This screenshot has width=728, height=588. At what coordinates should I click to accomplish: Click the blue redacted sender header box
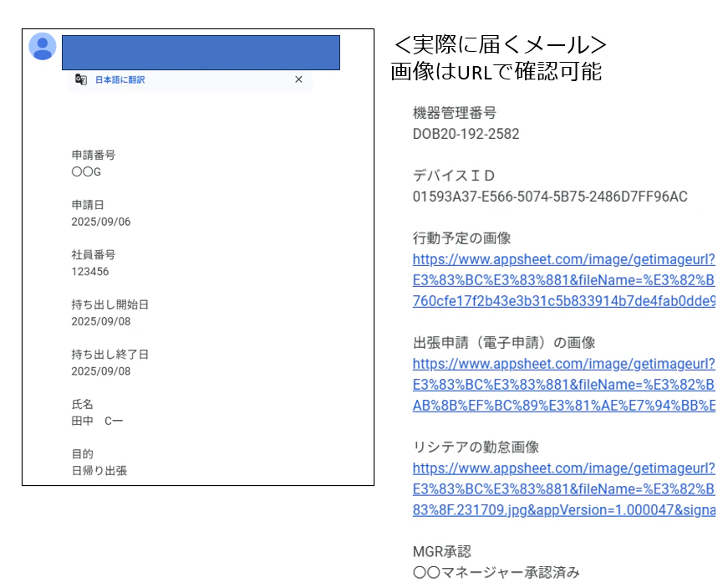tap(201, 53)
